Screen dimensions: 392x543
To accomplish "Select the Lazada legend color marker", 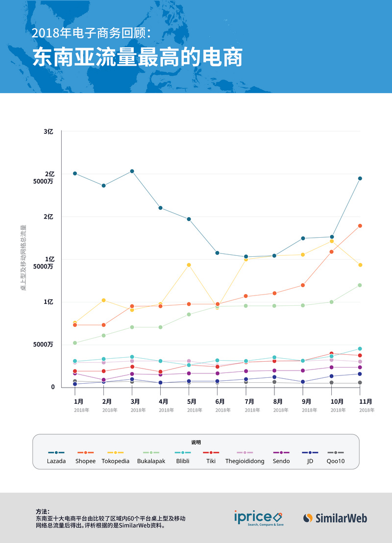I will 56,453.
